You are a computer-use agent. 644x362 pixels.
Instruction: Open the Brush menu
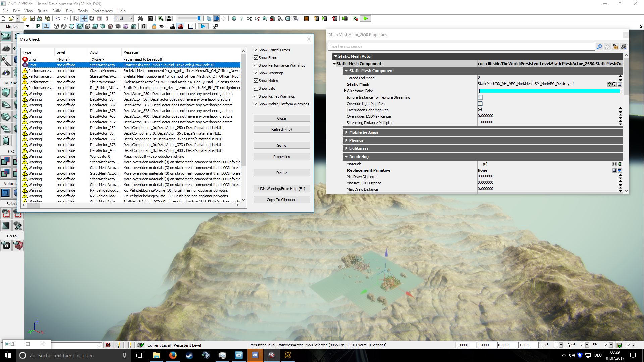click(42, 11)
